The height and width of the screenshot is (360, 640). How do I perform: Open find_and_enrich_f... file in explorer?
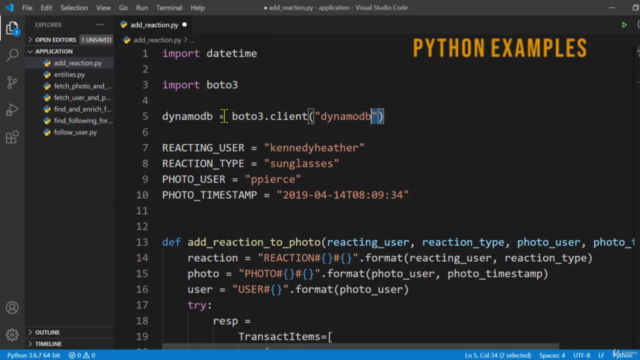[x=82, y=109]
